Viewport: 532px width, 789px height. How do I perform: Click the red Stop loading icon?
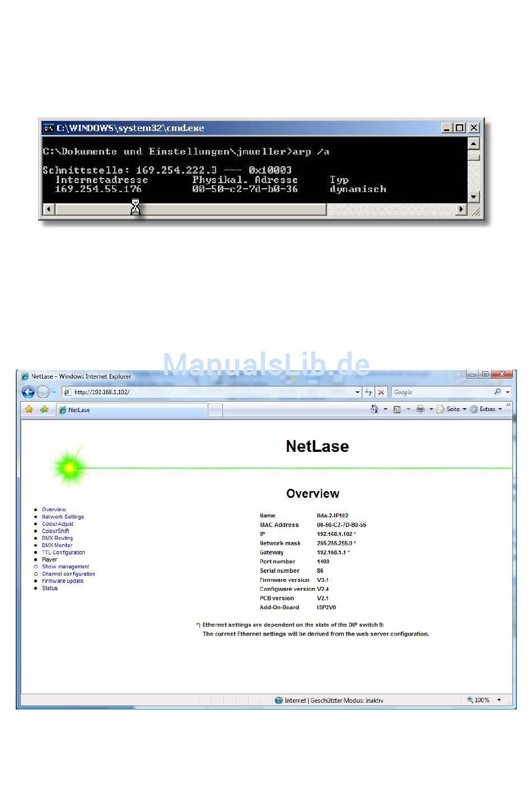pyautogui.click(x=381, y=392)
